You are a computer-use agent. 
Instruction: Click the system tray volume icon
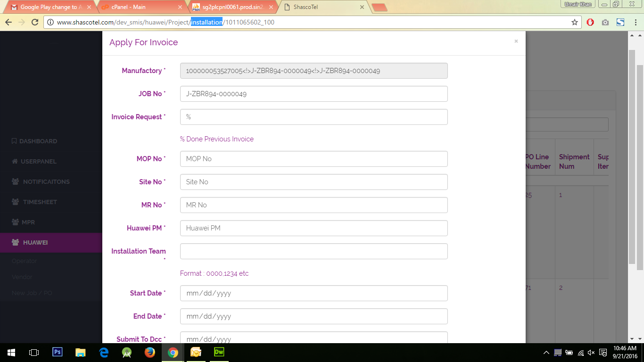pos(591,353)
